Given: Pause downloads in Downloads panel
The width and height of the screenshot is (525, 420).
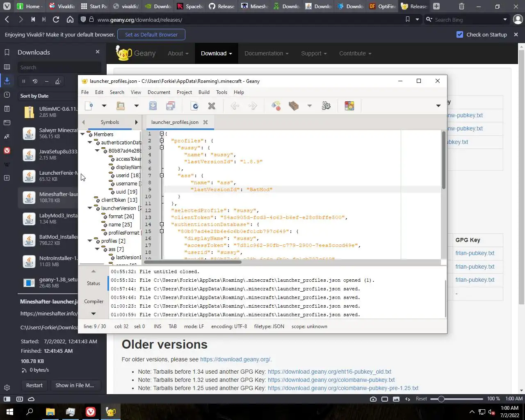Looking at the screenshot, I should tap(24, 81).
